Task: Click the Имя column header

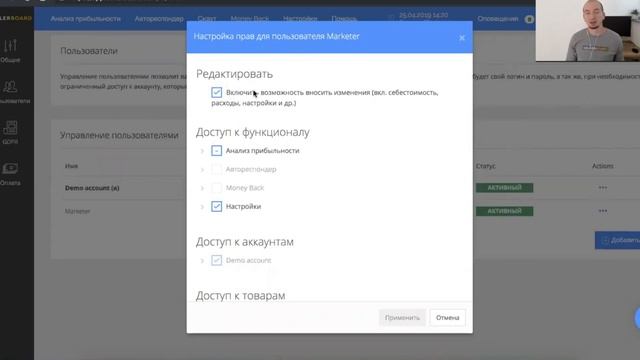Action: pos(71,166)
